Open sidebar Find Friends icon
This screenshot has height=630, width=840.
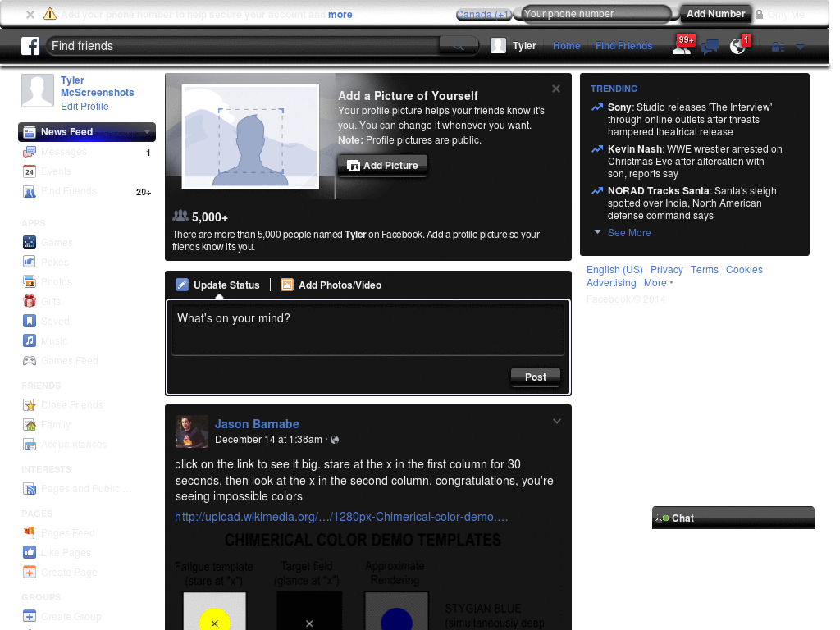(x=30, y=191)
